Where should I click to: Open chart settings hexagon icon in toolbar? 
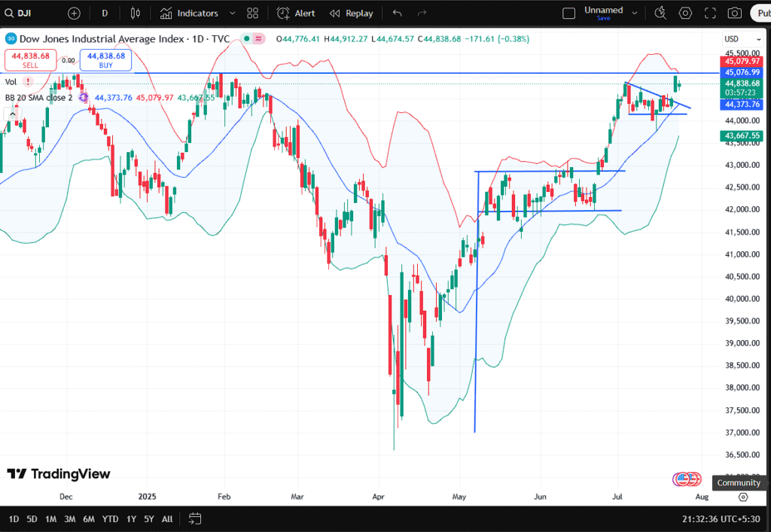pyautogui.click(x=685, y=14)
